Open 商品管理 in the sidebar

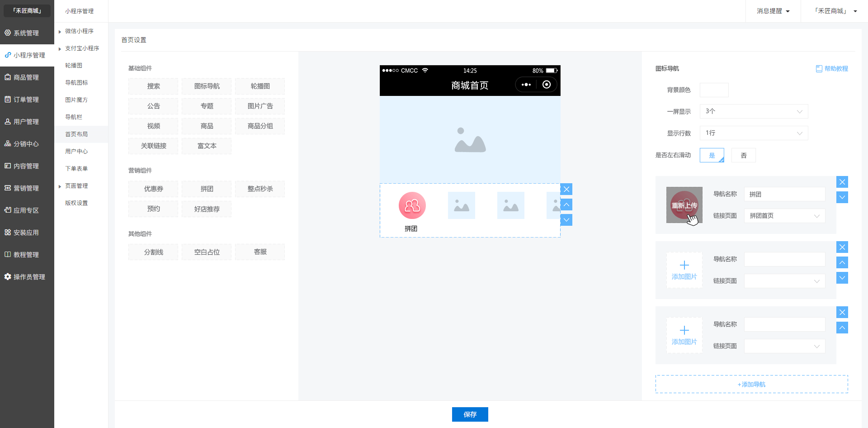pyautogui.click(x=27, y=77)
